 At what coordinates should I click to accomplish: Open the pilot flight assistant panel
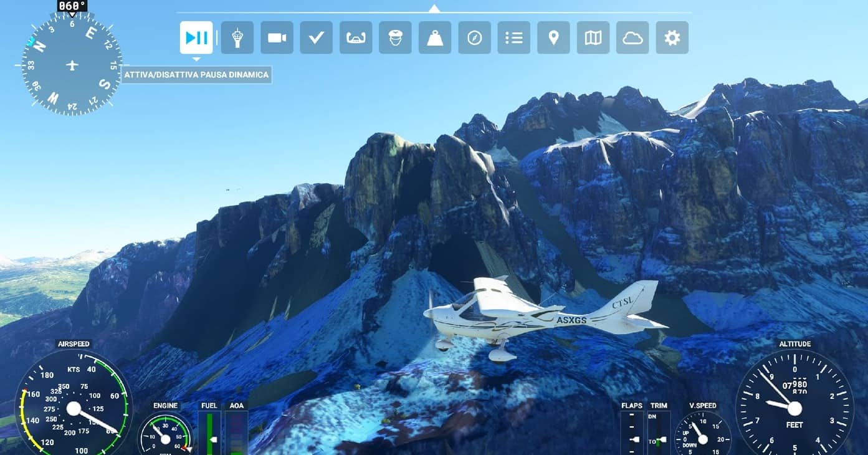[x=395, y=37]
